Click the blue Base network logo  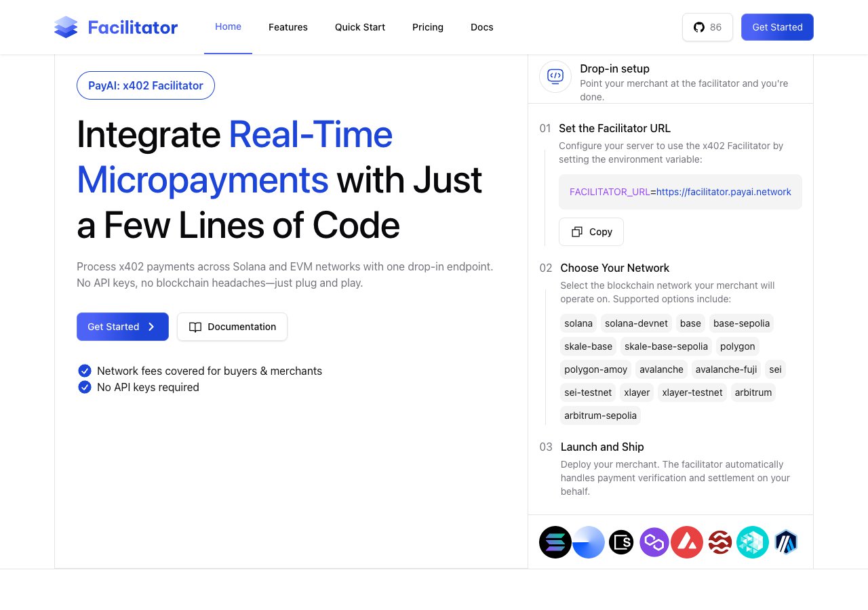pos(588,542)
